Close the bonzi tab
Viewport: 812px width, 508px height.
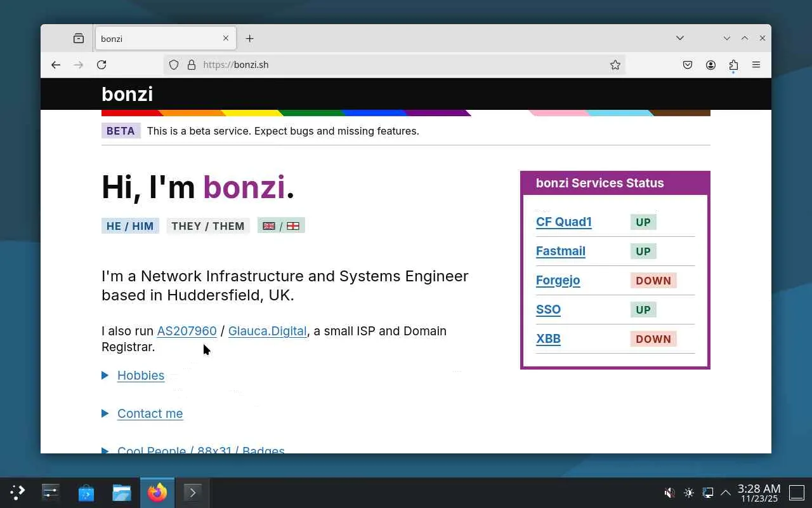click(x=226, y=39)
